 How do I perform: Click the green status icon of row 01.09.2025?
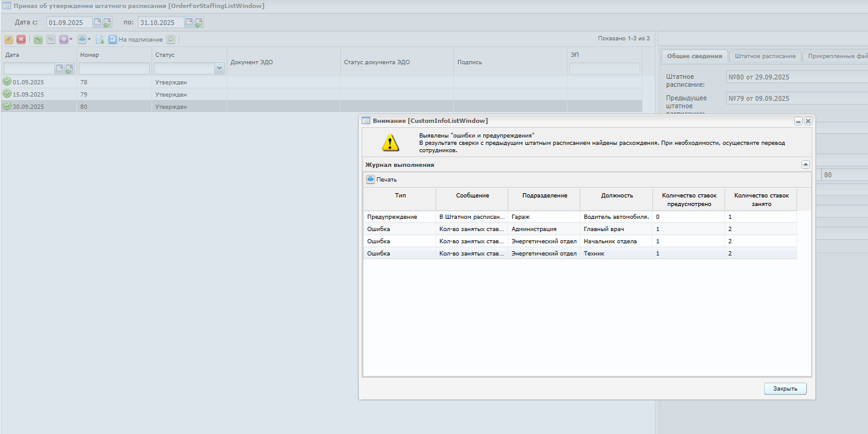coord(7,81)
